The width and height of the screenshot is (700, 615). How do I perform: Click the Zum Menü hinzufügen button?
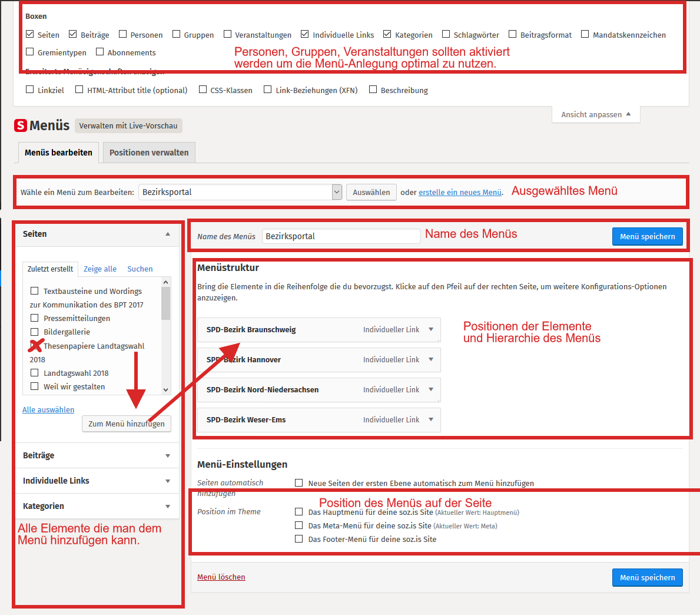(127, 424)
